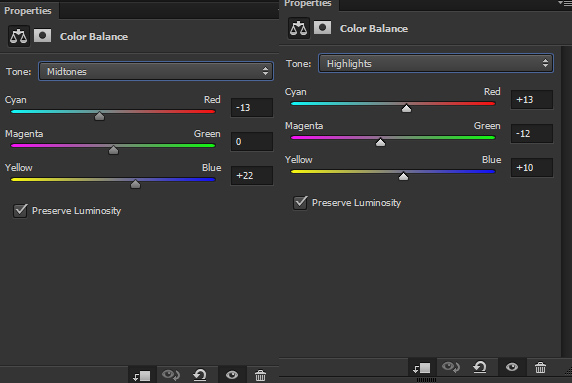Select Properties tab in Midtones panel

[x=28, y=11]
